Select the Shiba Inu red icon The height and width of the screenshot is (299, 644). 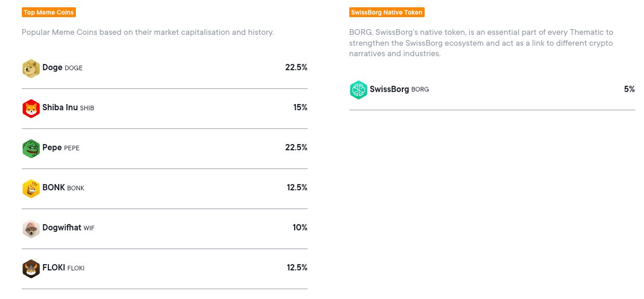(31, 108)
